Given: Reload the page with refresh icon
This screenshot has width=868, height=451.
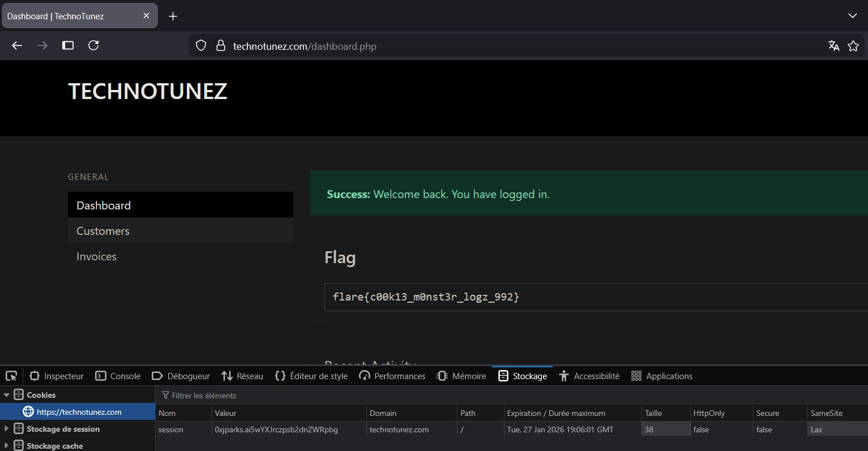Looking at the screenshot, I should coord(93,45).
